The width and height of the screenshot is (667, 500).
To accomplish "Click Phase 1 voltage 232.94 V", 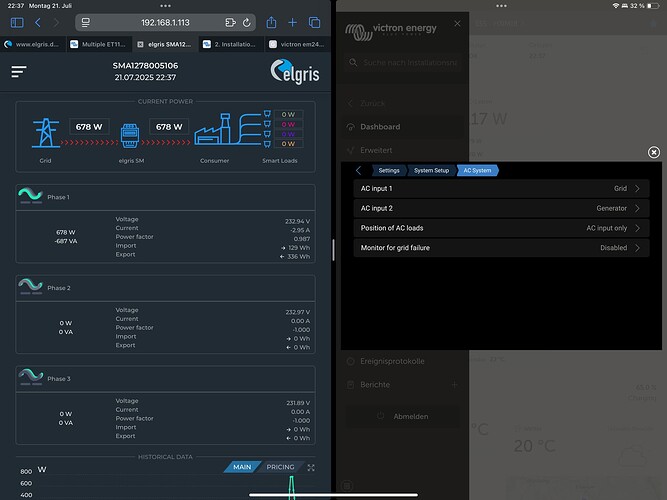I will pos(297,221).
